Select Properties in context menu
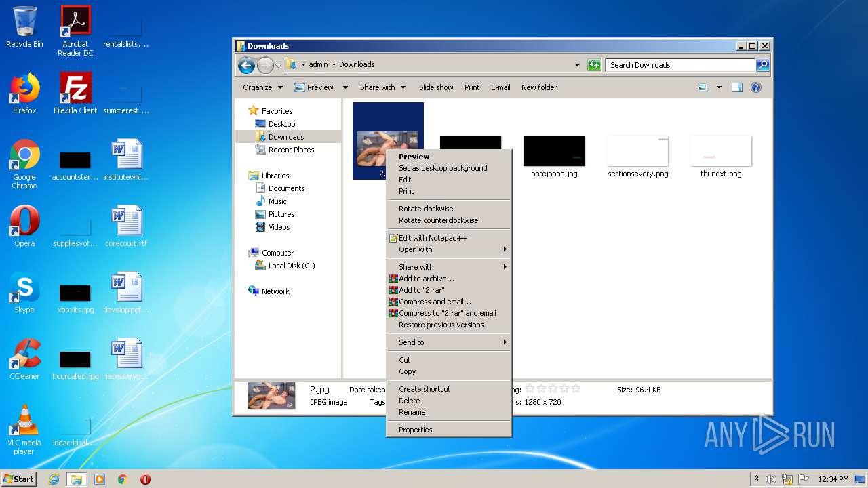The width and height of the screenshot is (868, 488). (x=449, y=430)
